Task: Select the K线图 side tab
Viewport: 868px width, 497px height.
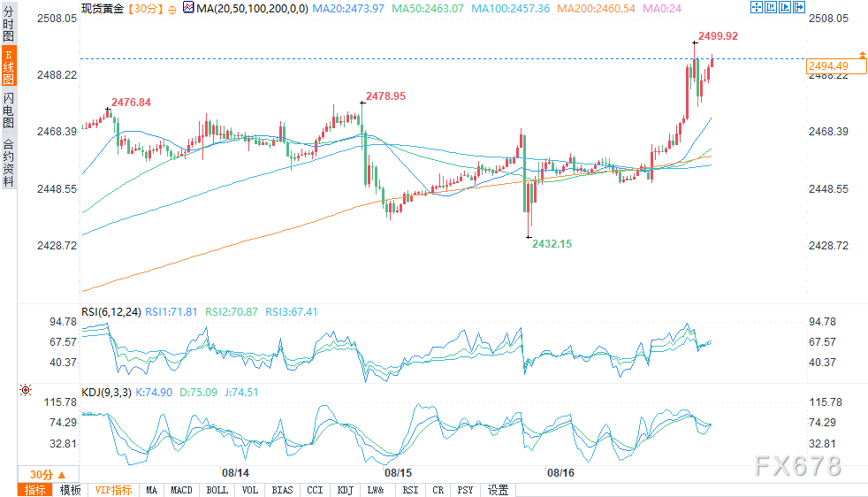Action: (9, 66)
